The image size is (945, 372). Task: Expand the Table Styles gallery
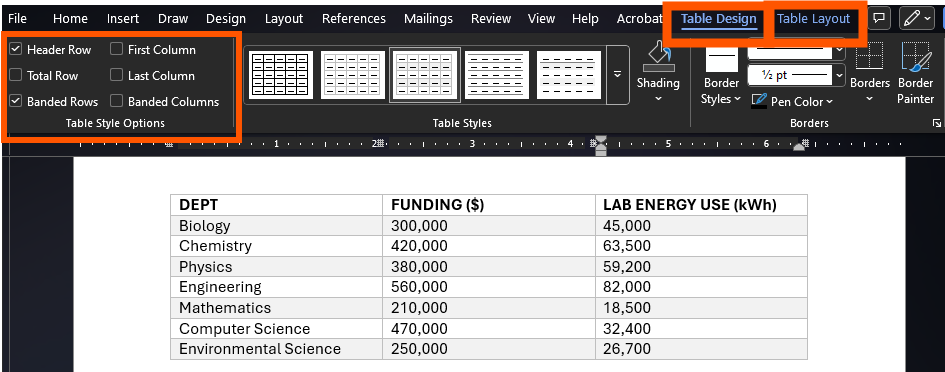click(617, 75)
